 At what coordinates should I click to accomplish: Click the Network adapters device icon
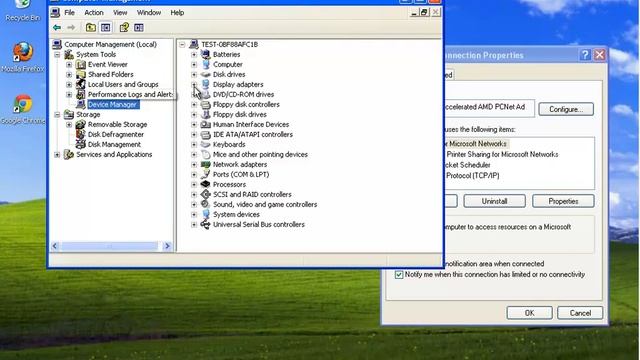[x=206, y=164]
